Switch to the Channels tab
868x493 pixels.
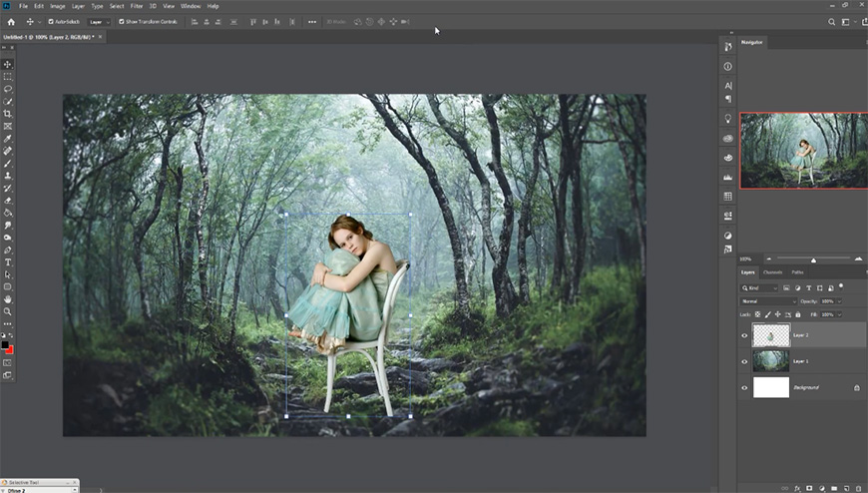point(773,272)
